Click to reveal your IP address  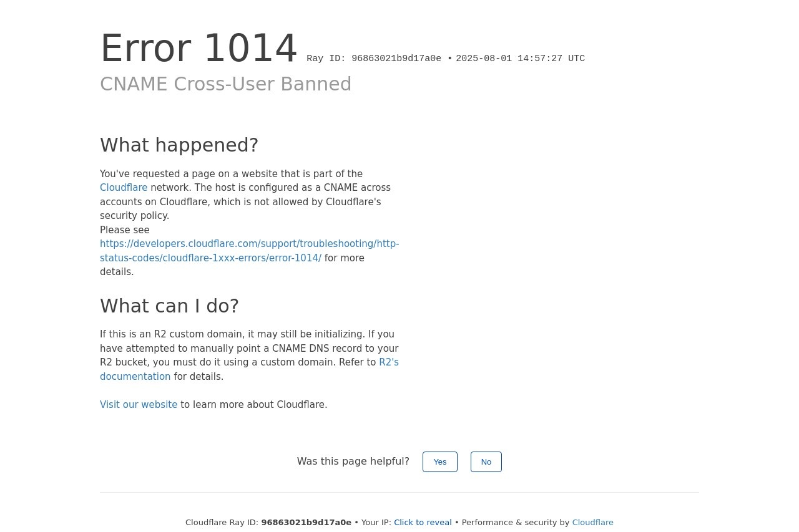(x=423, y=523)
